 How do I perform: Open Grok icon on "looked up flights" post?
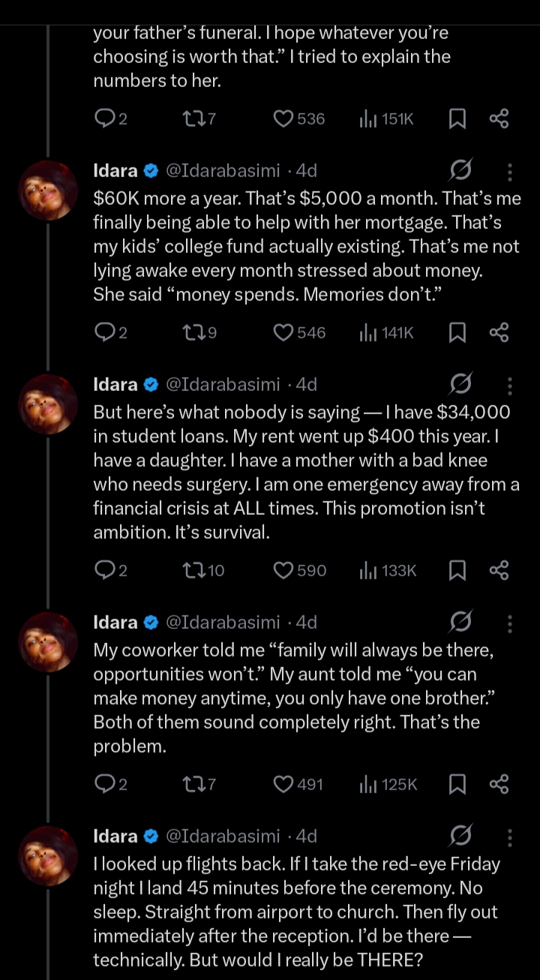460,836
